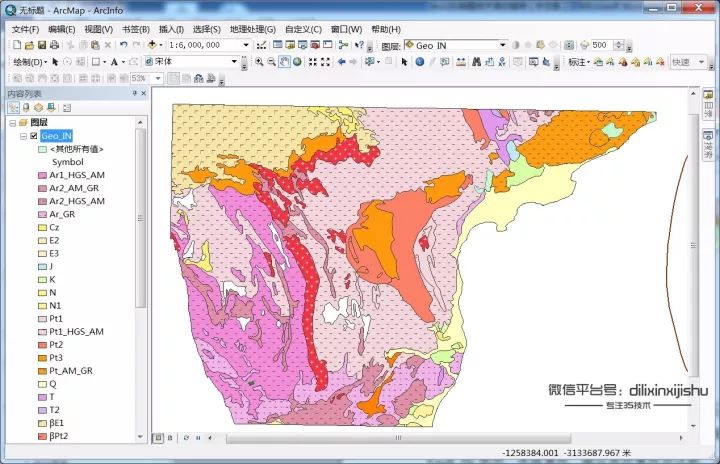
Task: Open the 快速 labeling quality dropdown
Action: pos(701,62)
